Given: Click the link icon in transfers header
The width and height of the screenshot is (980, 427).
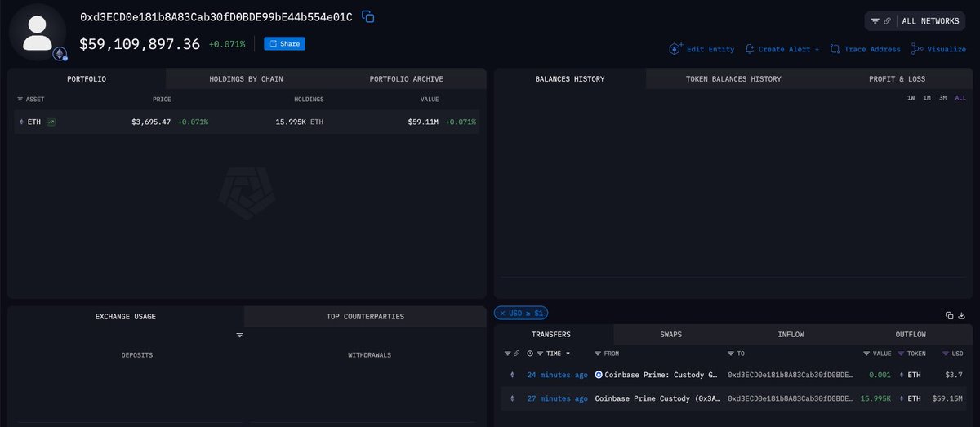Looking at the screenshot, I should point(517,354).
